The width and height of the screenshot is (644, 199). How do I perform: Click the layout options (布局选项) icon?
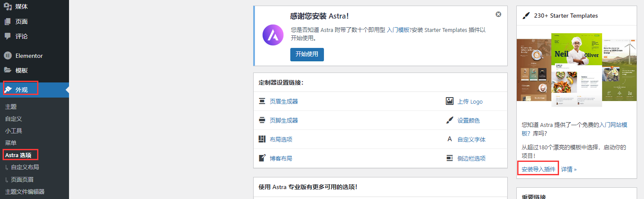tap(262, 139)
